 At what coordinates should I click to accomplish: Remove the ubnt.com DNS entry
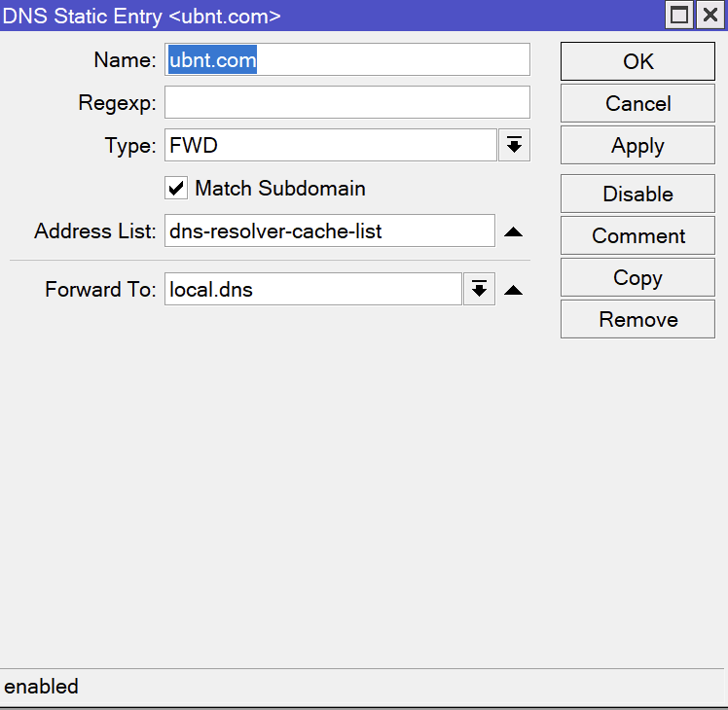click(637, 319)
